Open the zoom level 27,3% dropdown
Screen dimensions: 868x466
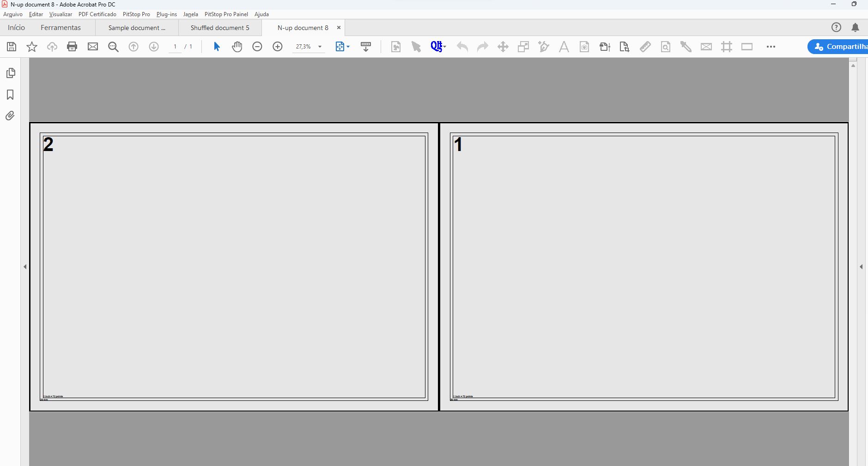coord(320,47)
